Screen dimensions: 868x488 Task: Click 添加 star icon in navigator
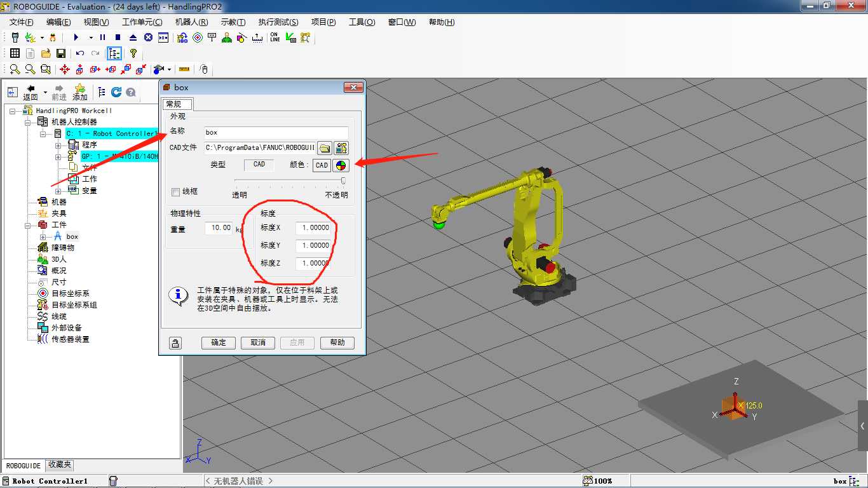click(80, 92)
